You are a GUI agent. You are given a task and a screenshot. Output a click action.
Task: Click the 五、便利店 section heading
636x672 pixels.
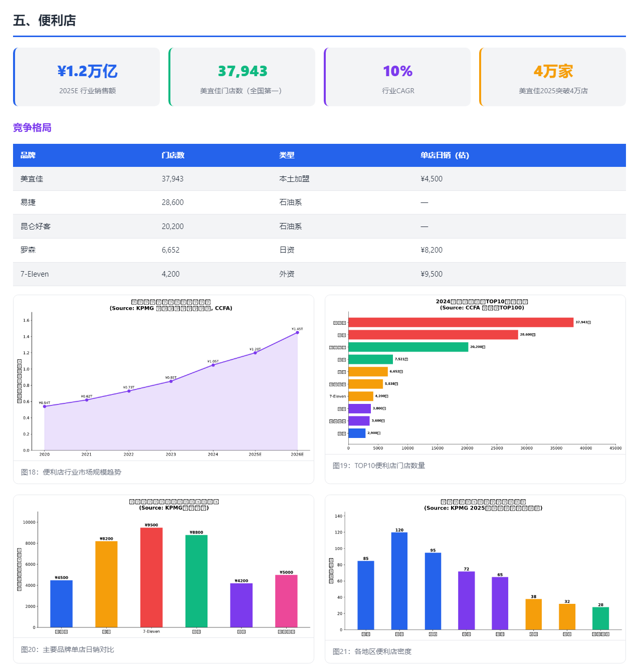[44, 21]
